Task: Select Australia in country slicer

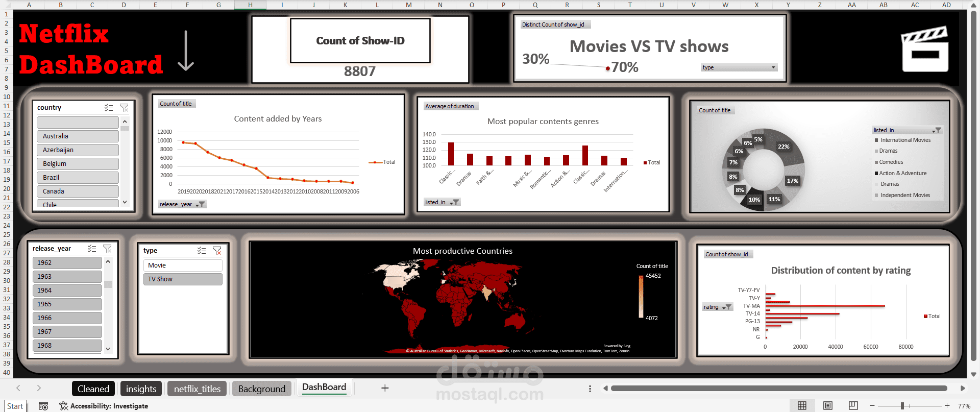Action: click(78, 136)
